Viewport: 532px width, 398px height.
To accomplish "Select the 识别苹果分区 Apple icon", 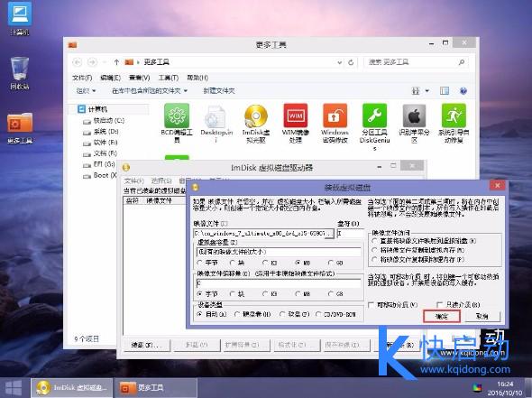I will pyautogui.click(x=414, y=116).
